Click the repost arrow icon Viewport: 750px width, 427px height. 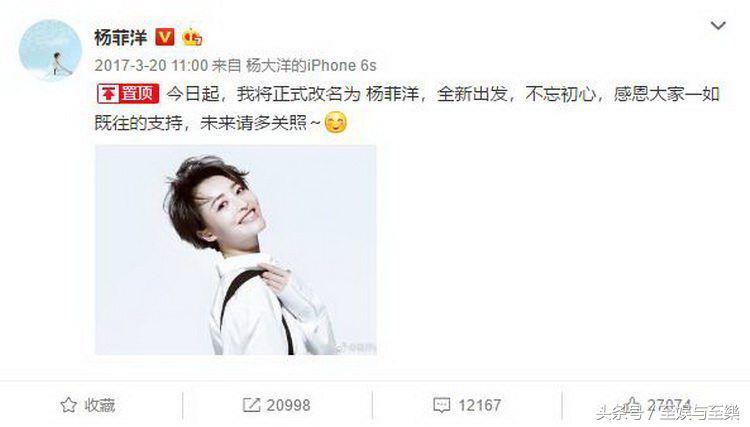(251, 405)
